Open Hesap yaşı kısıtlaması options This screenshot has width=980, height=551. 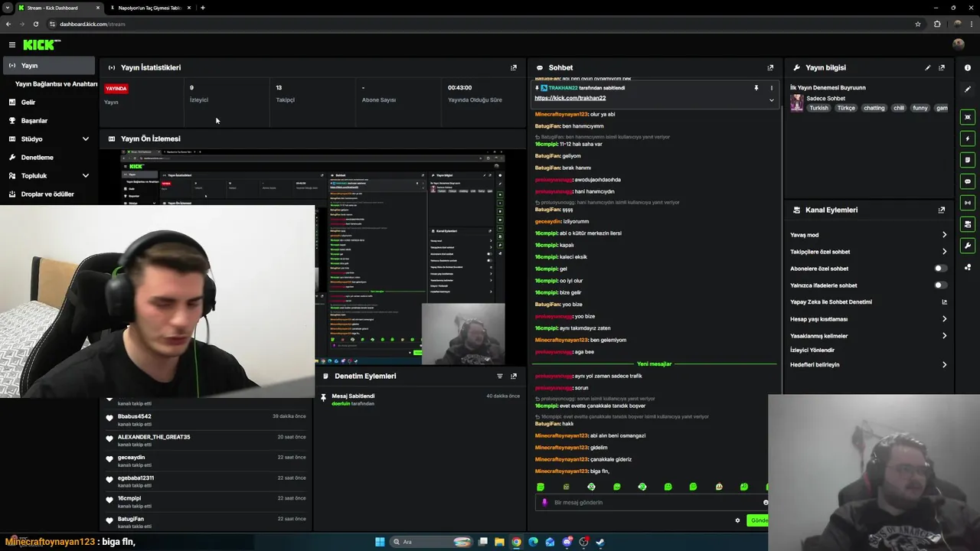pyautogui.click(x=868, y=319)
